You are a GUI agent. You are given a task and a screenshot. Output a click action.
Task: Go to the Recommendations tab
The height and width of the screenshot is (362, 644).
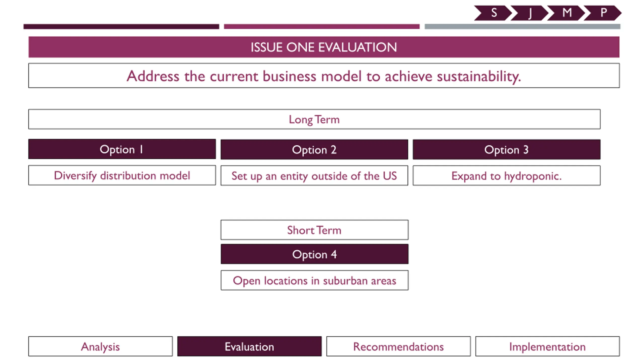[398, 346]
